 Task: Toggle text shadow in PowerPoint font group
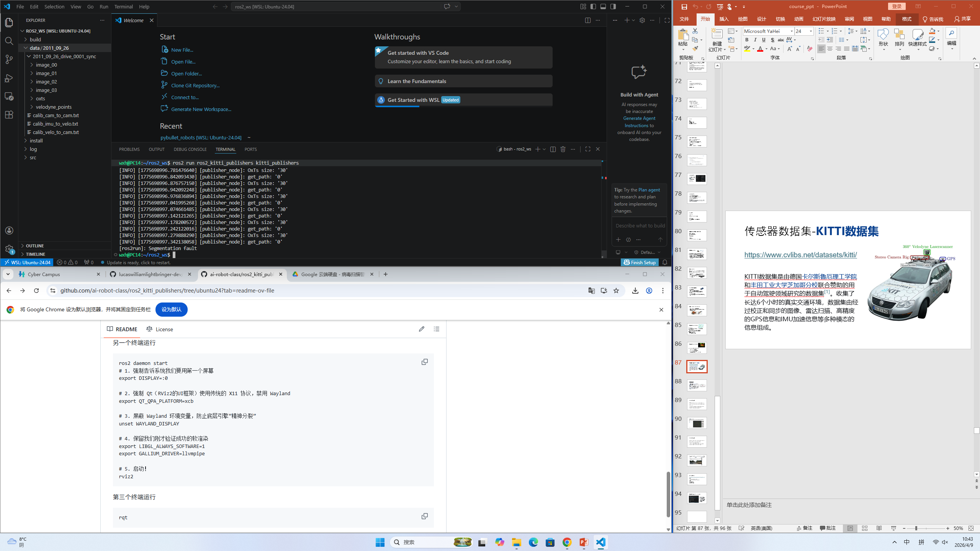click(772, 40)
